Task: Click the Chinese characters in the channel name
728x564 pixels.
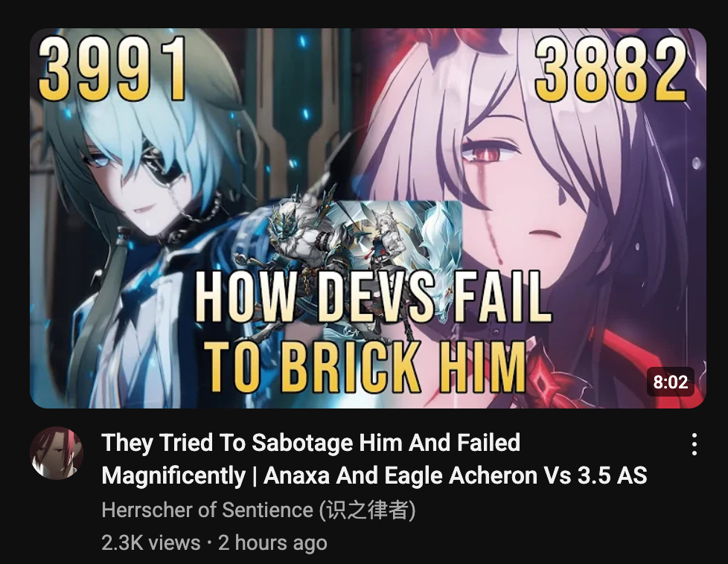Action: click(367, 510)
